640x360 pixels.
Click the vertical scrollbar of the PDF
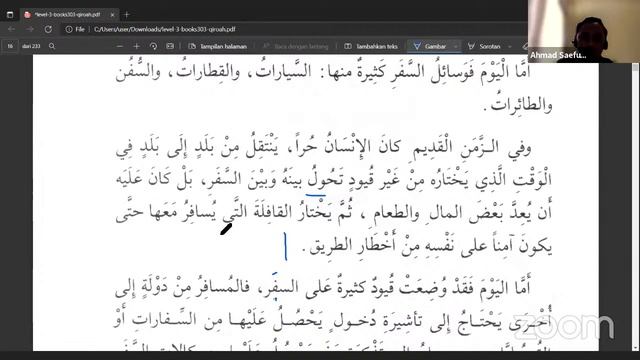coord(635,206)
